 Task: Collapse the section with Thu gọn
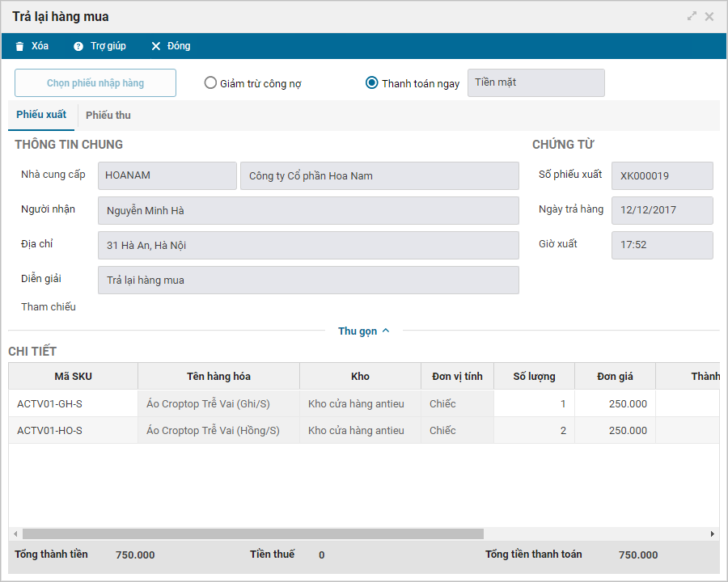[358, 331]
